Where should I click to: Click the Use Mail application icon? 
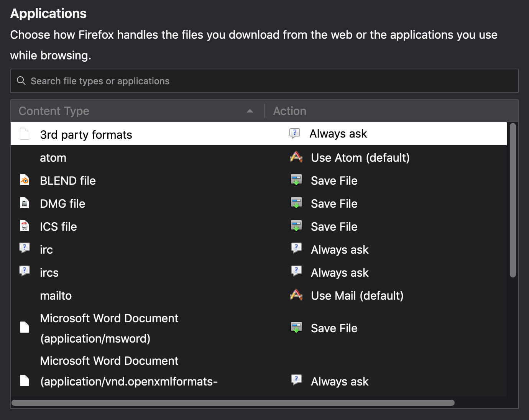(296, 295)
